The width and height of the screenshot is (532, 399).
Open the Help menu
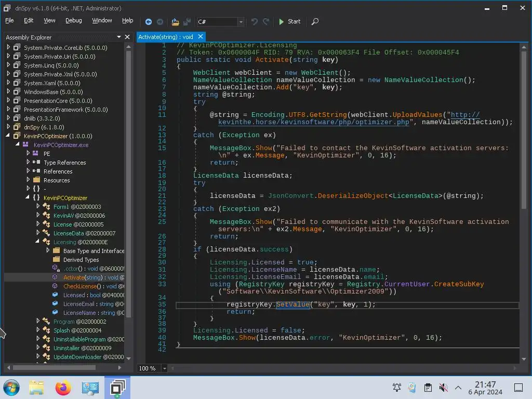tap(128, 20)
